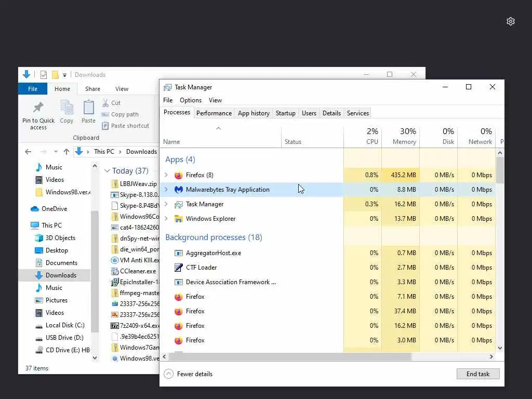Collapse Task Manager with Fewer details arrow
The width and height of the screenshot is (532, 399).
pos(169,374)
